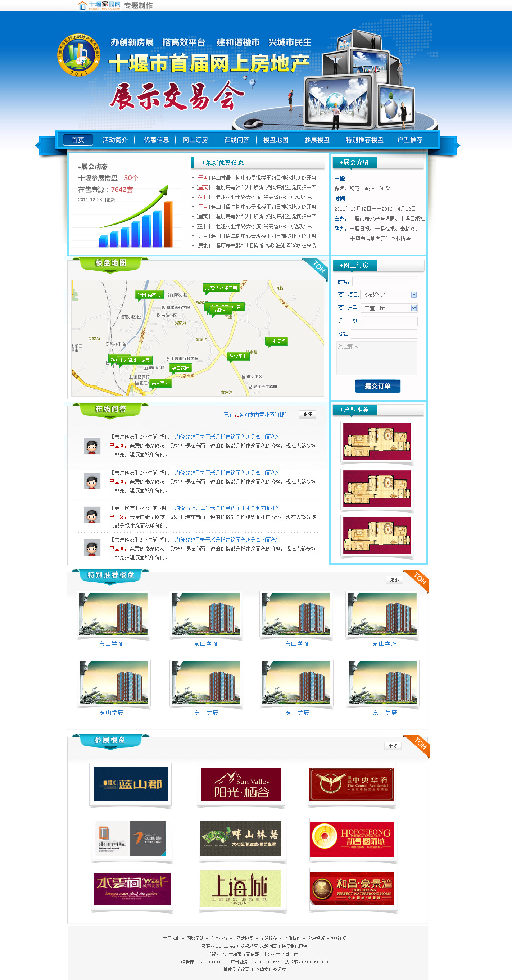This screenshot has height=980, width=512.
Task: Open 在线问答 navigation item
Action: pos(237,140)
